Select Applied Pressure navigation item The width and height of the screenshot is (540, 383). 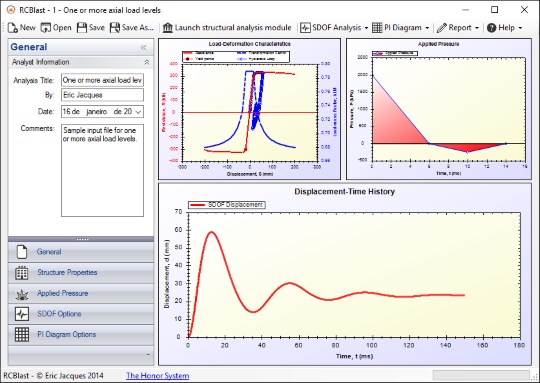coord(81,293)
